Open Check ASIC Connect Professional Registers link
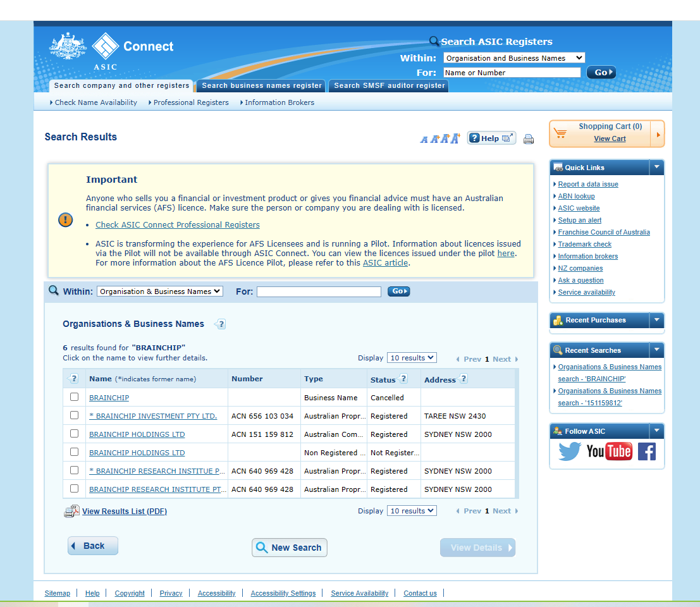This screenshot has width=700, height=607. tap(178, 225)
